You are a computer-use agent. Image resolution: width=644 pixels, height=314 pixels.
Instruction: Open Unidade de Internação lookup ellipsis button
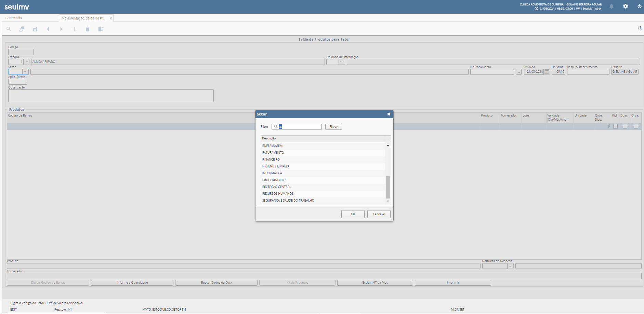342,62
